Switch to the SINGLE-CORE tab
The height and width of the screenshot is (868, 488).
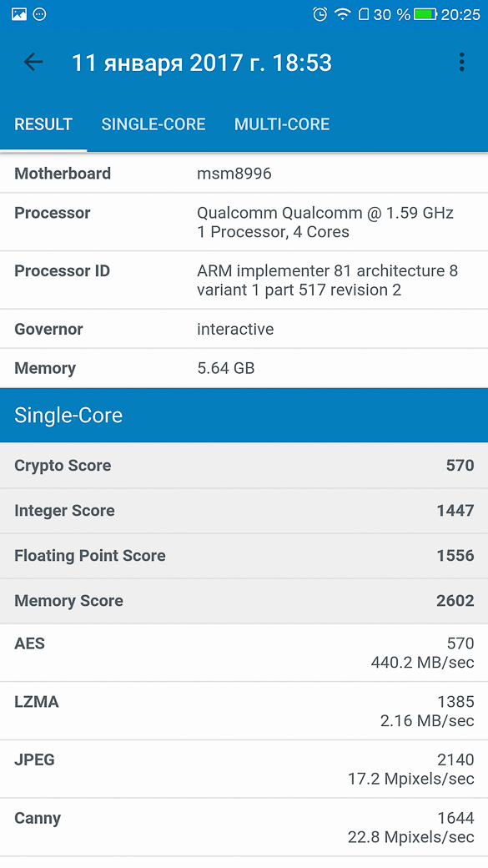point(153,124)
